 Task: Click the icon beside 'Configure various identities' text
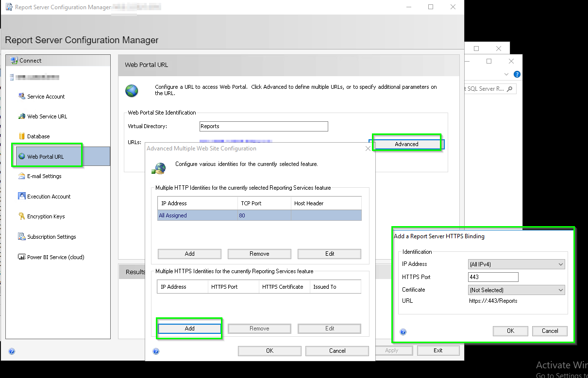tap(159, 168)
